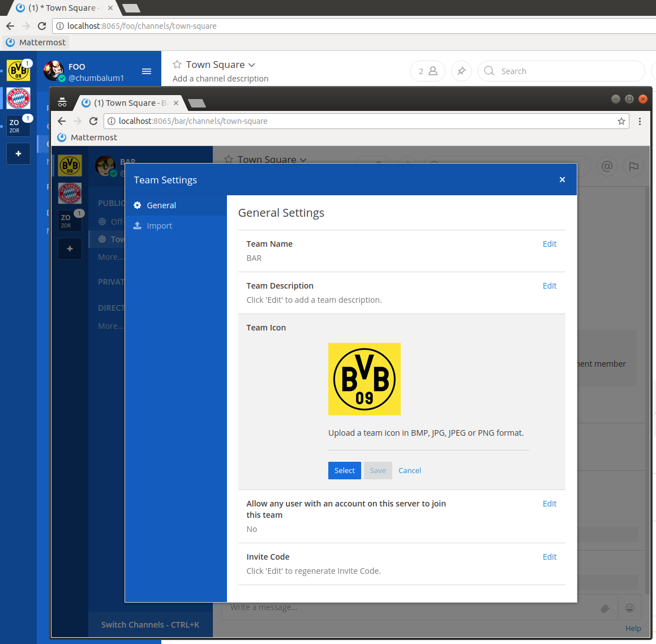Click the BVB team icon preview image
The width and height of the screenshot is (656, 644).
tap(365, 379)
